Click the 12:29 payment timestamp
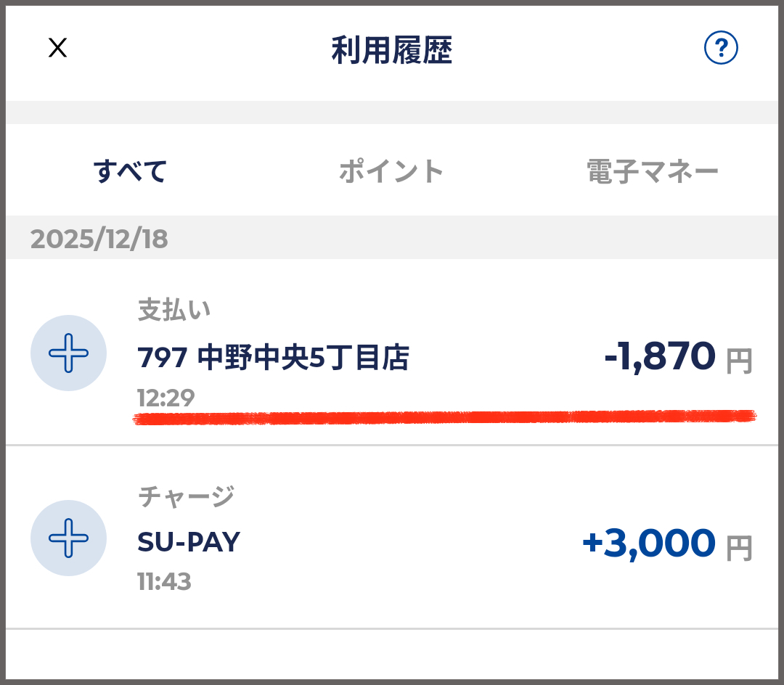This screenshot has height=685, width=784. (x=166, y=398)
